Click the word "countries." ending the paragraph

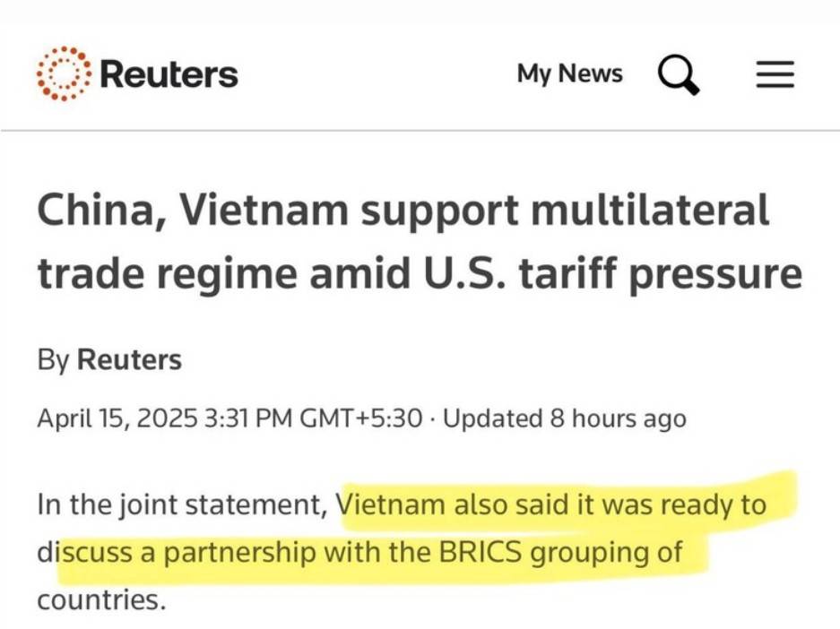pyautogui.click(x=102, y=599)
